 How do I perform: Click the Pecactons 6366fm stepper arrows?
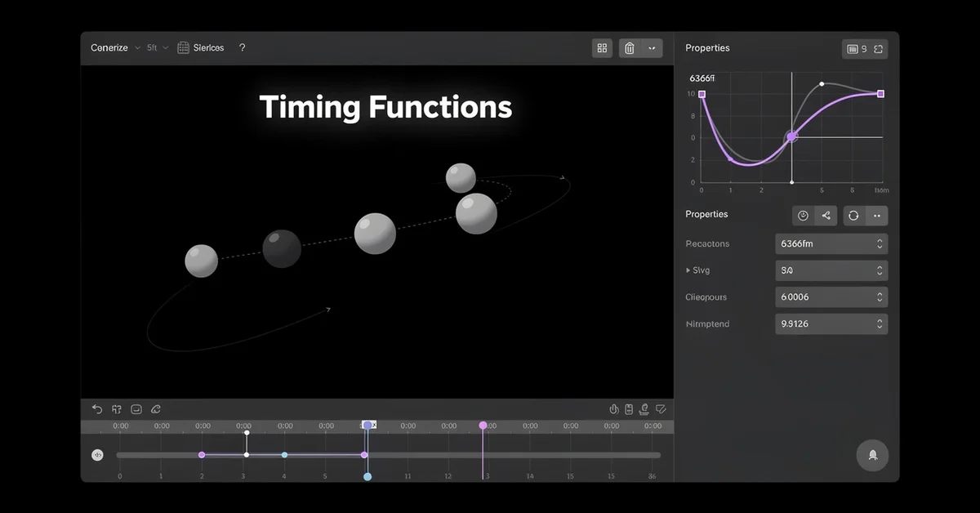pos(879,243)
